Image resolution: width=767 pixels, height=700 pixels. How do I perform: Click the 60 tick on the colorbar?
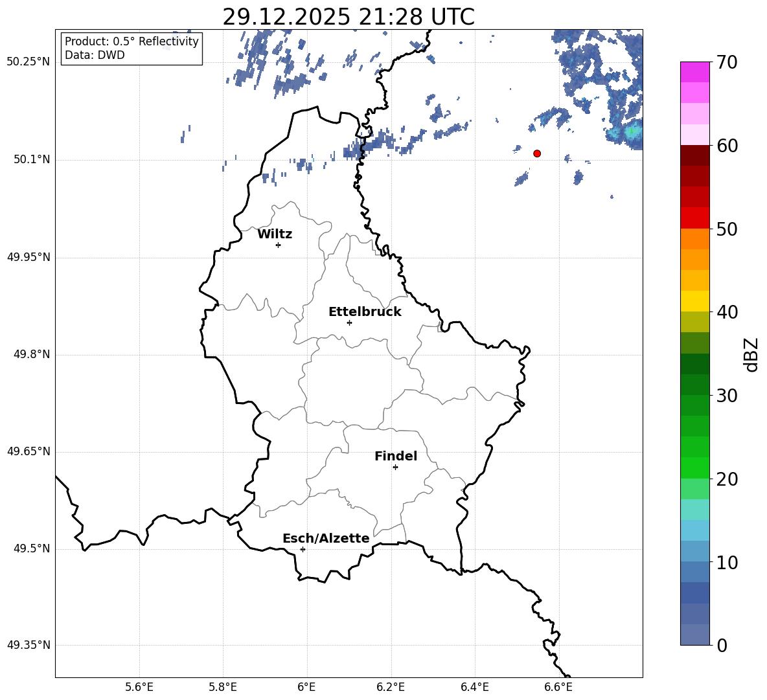727,146
